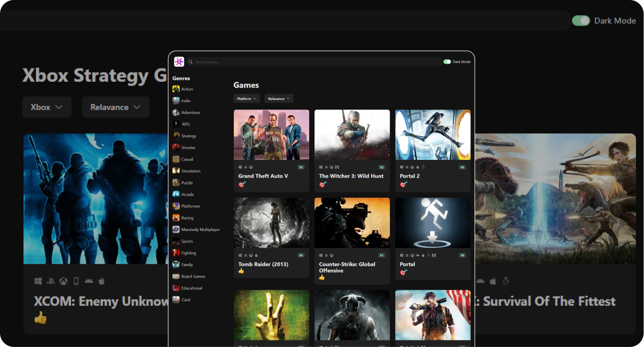Select the Action genre icon
The width and height of the screenshot is (644, 347).
click(x=176, y=89)
